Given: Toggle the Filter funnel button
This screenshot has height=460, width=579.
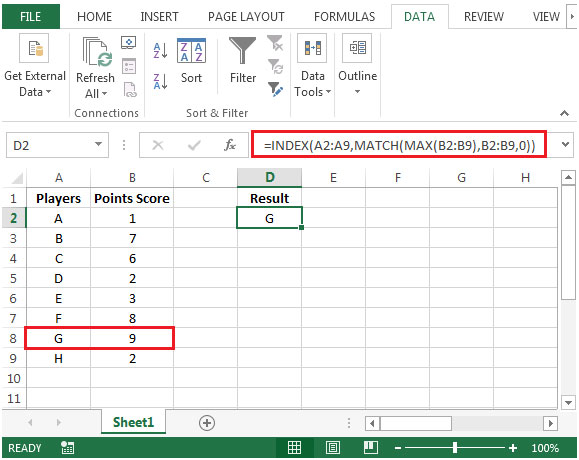Looking at the screenshot, I should (243, 61).
